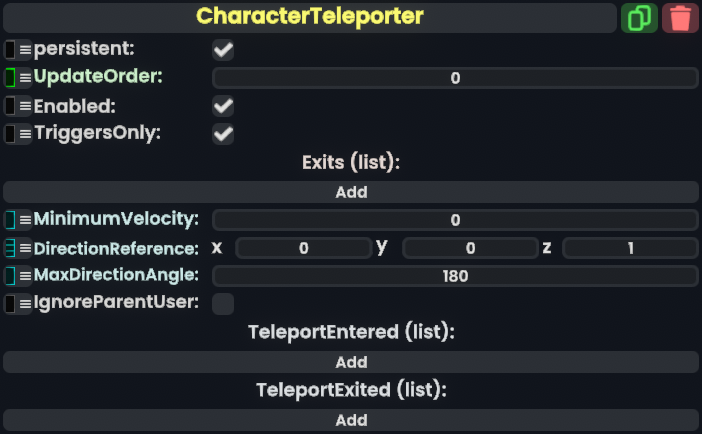The image size is (702, 434).
Task: Add a new entry to Exits list
Action: 351,192
